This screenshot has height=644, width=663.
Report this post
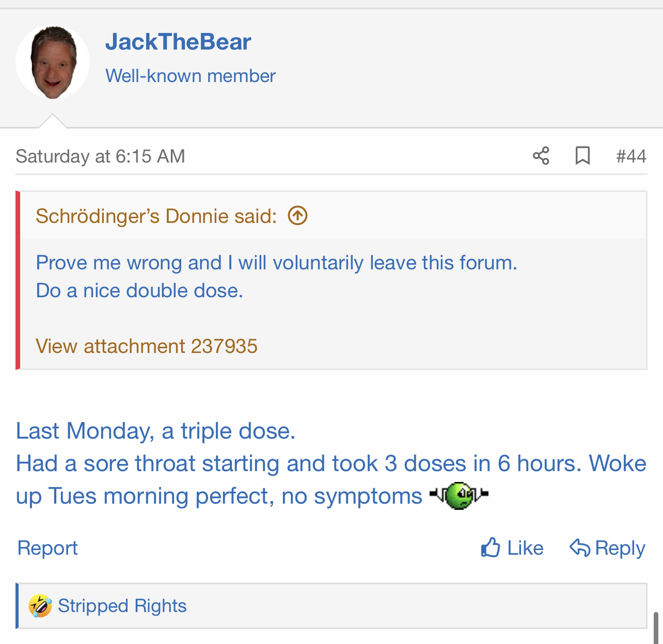pyautogui.click(x=48, y=548)
